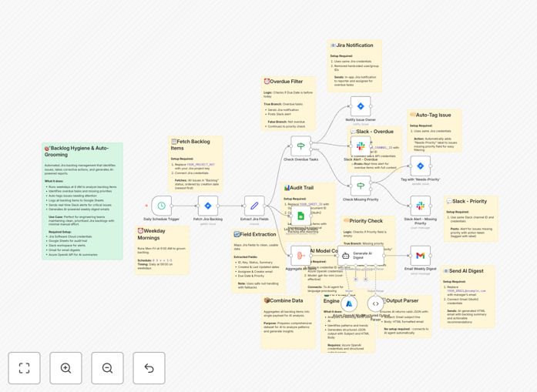Select the Extract Jira Fields node
537x392 pixels.
254,206
